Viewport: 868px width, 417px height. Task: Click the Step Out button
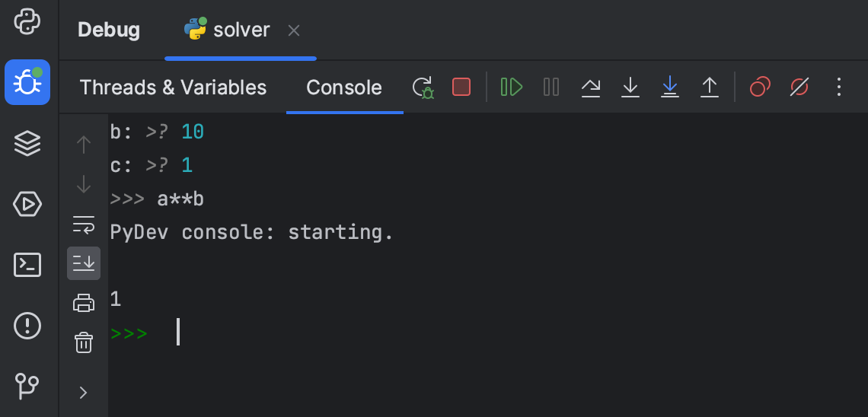point(710,88)
